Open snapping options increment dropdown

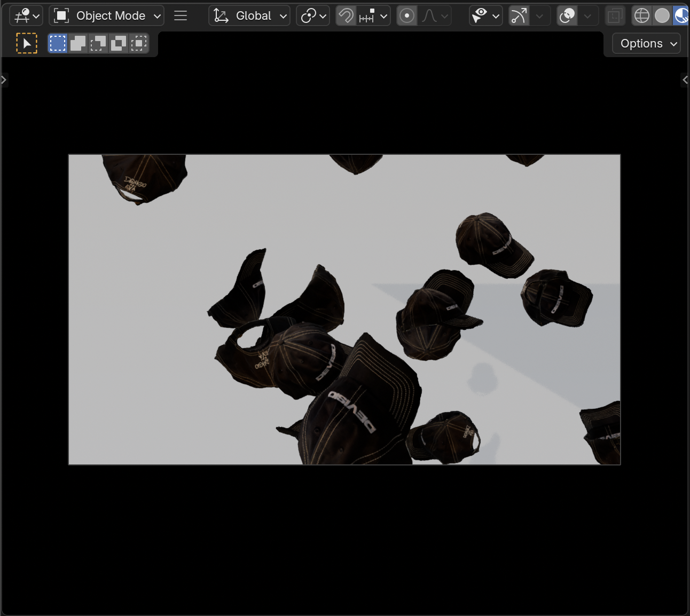pyautogui.click(x=373, y=16)
